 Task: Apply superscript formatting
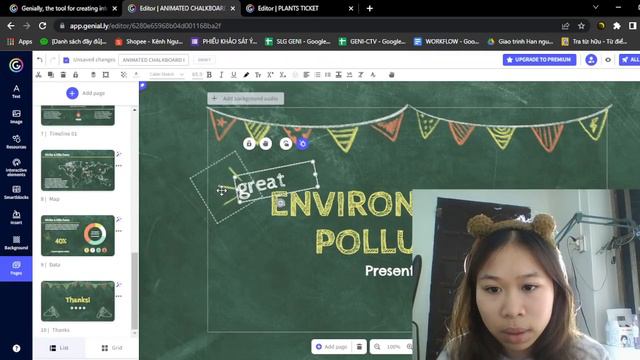pos(270,75)
